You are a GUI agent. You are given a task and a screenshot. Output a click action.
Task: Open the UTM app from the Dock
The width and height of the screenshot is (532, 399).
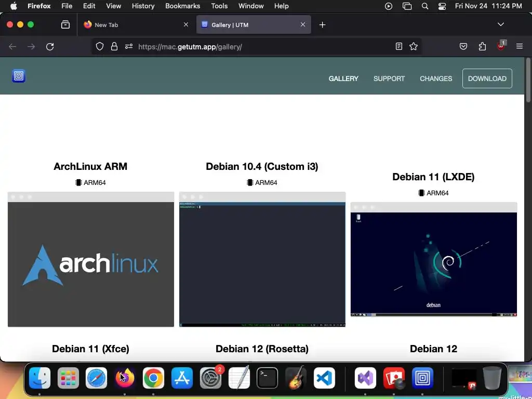[x=422, y=378]
